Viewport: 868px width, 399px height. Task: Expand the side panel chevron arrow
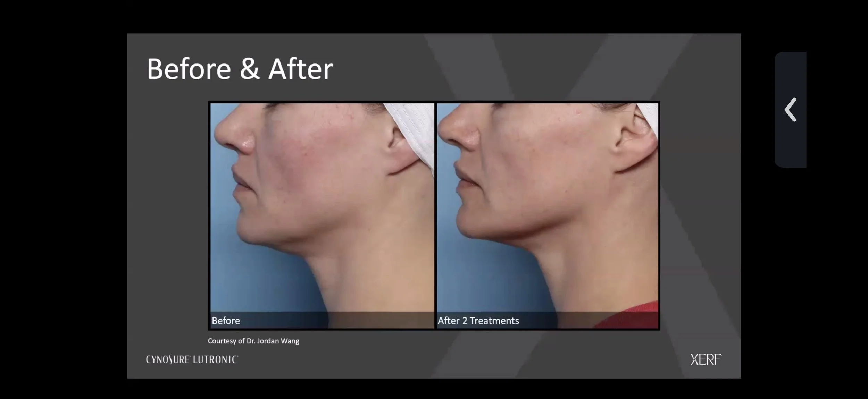tap(791, 110)
